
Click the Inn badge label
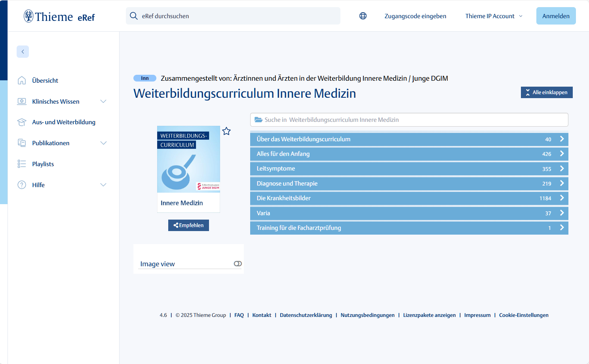tap(145, 78)
